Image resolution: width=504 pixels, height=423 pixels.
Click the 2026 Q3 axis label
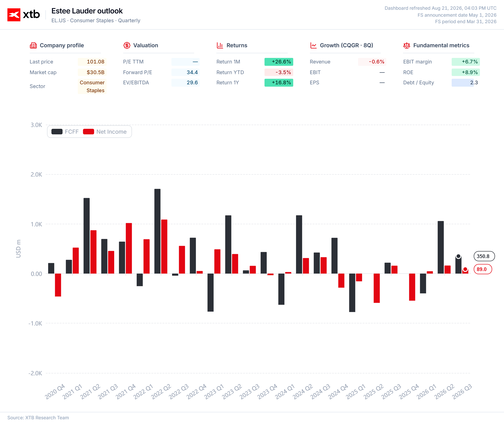462,392
